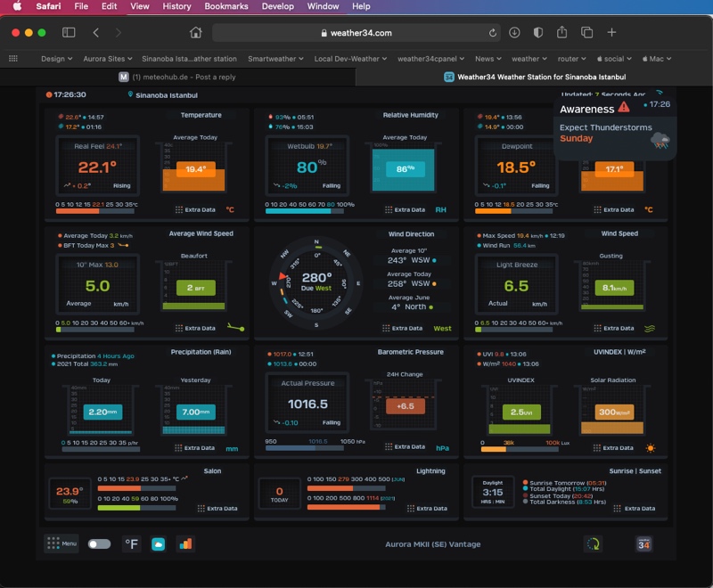Open Extra Data in the Wind Direction panel
Image resolution: width=713 pixels, height=588 pixels.
[403, 328]
